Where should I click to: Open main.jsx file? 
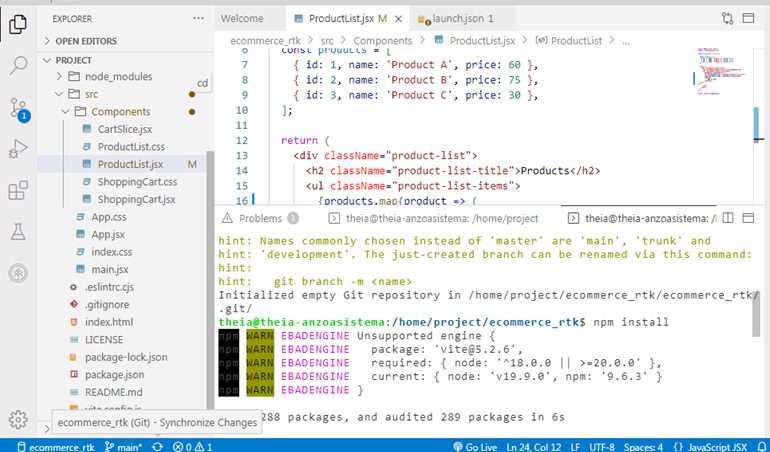click(110, 269)
